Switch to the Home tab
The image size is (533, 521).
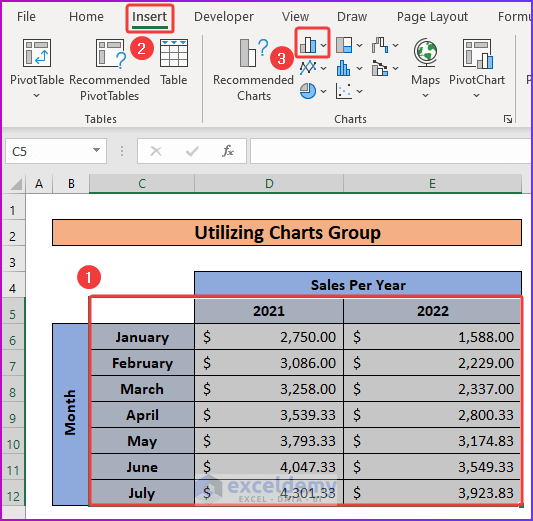pos(86,16)
